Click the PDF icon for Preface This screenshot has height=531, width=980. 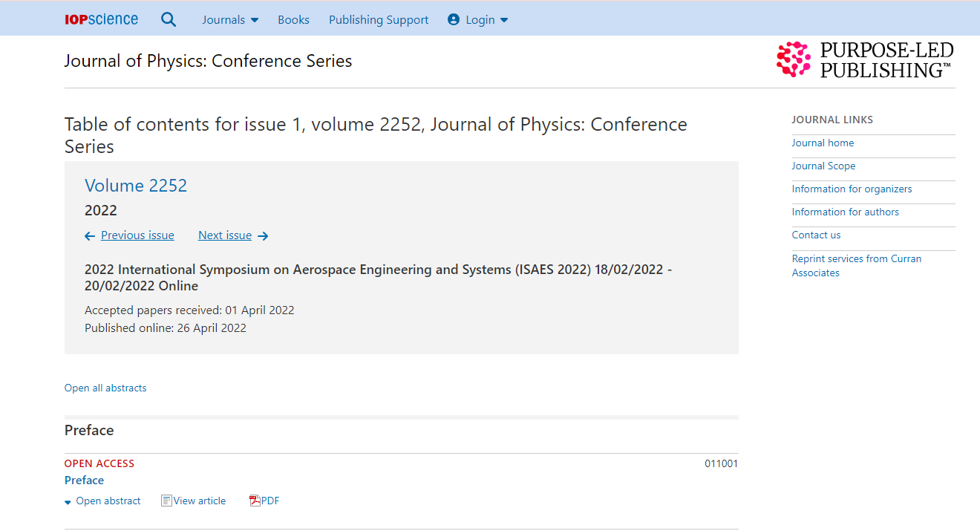coord(255,501)
